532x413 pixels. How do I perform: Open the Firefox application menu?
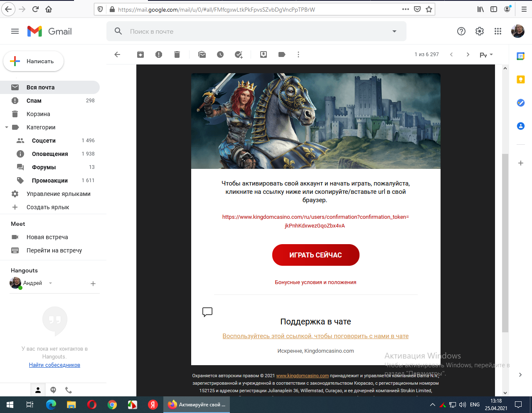point(524,9)
